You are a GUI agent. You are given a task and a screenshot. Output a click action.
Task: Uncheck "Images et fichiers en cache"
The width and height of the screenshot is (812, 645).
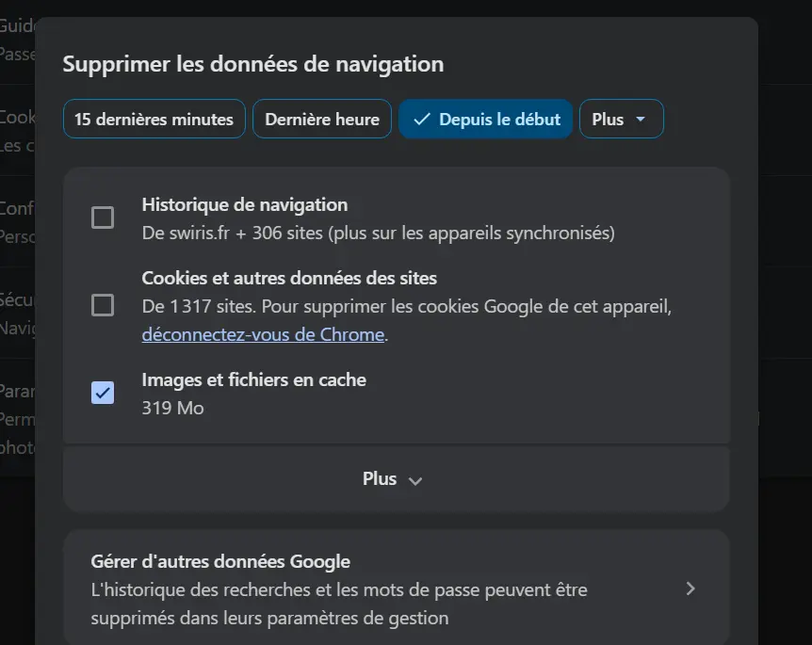click(x=103, y=393)
